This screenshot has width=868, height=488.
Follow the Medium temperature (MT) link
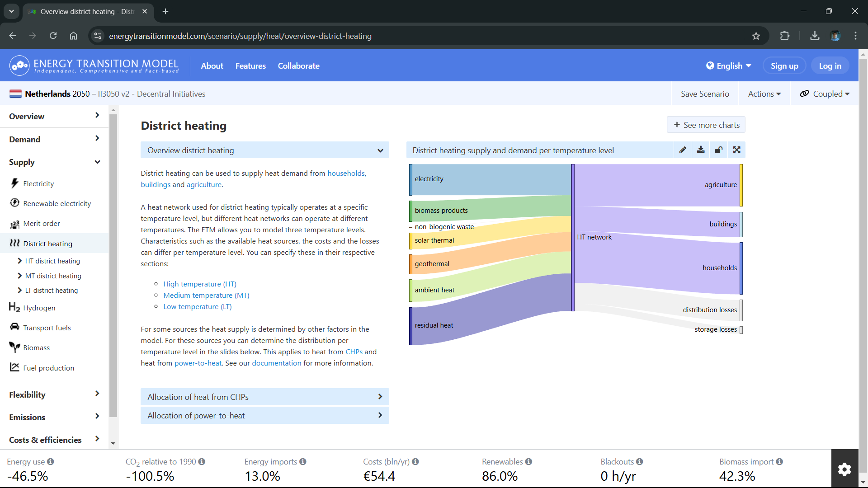[x=206, y=296]
